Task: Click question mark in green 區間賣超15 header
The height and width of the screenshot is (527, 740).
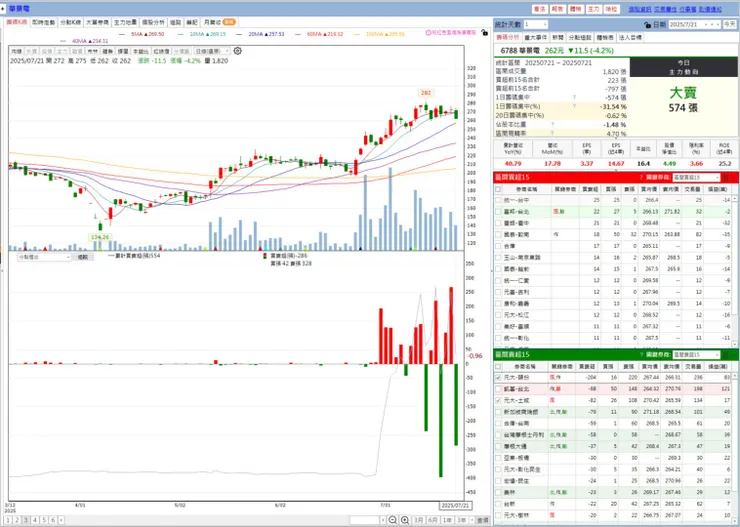Action: 641,354
